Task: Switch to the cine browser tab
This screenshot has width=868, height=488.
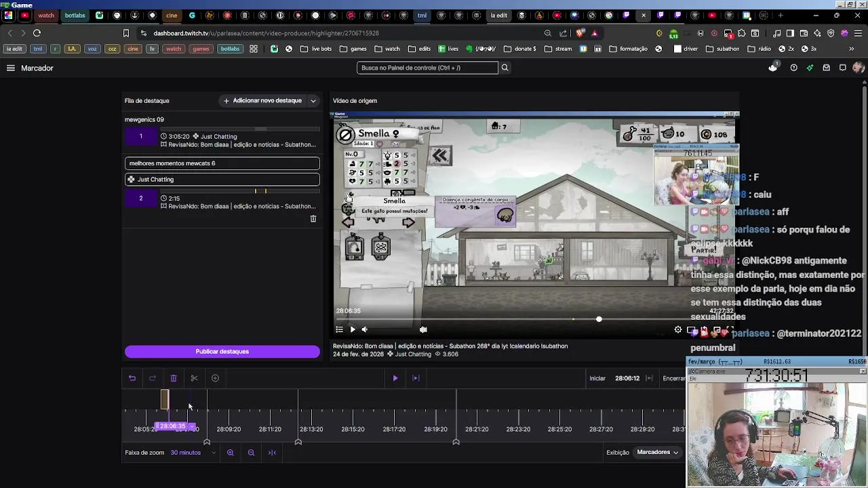Action: point(172,15)
